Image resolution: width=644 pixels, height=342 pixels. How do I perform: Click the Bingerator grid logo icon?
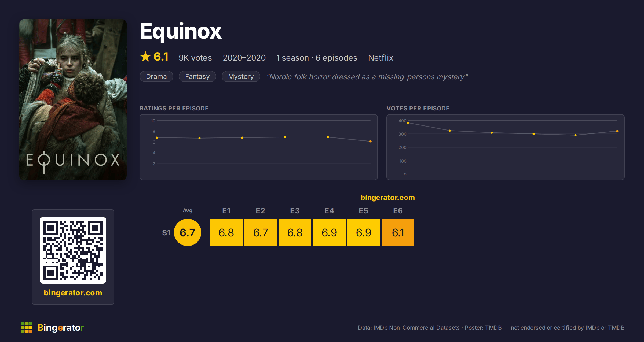pos(26,328)
